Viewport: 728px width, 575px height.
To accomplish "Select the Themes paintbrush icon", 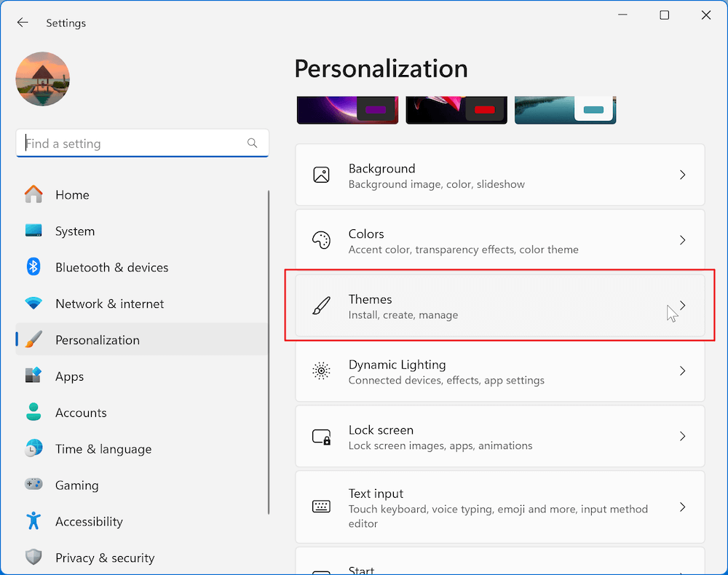I will point(321,305).
